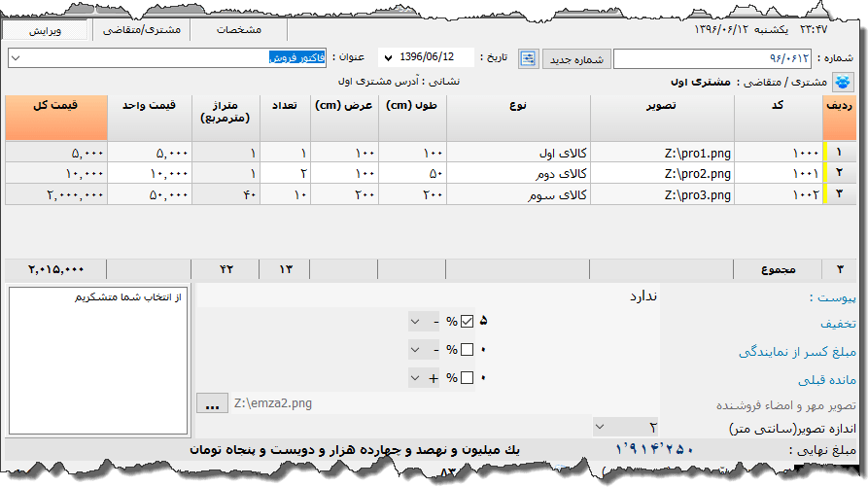
Task: Open the مانده قبلی plus sign dropdown
Action: click(x=424, y=378)
